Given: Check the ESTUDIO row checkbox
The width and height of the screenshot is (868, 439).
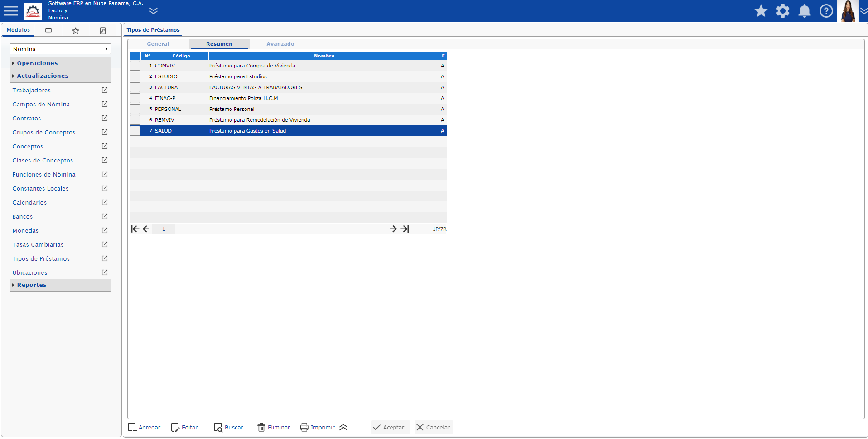Looking at the screenshot, I should [x=135, y=76].
